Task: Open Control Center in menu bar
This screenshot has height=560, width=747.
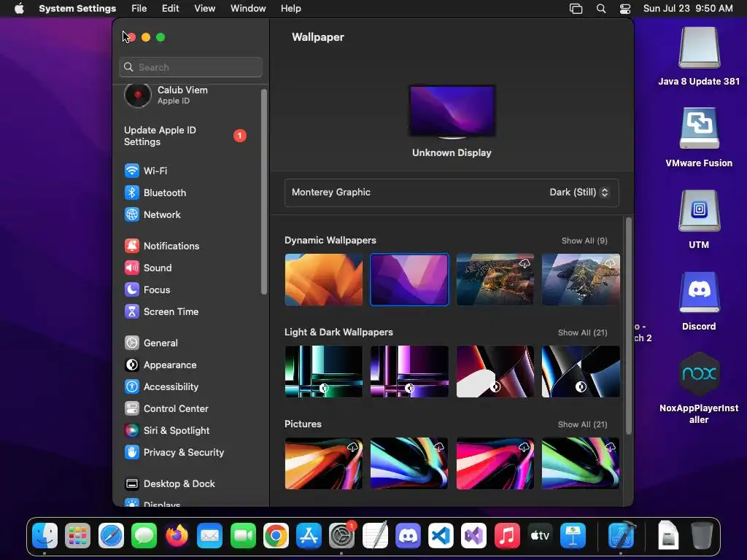Action: (x=624, y=9)
